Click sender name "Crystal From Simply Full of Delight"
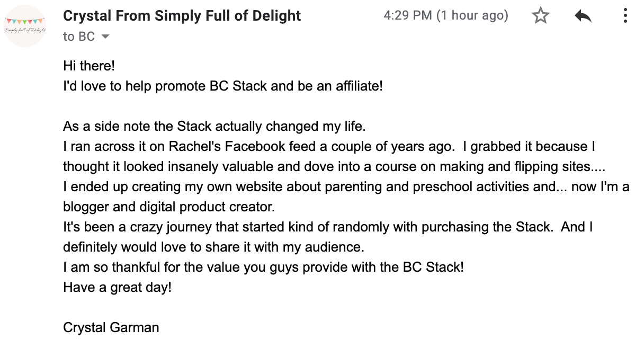This screenshot has width=644, height=339. coord(182,16)
